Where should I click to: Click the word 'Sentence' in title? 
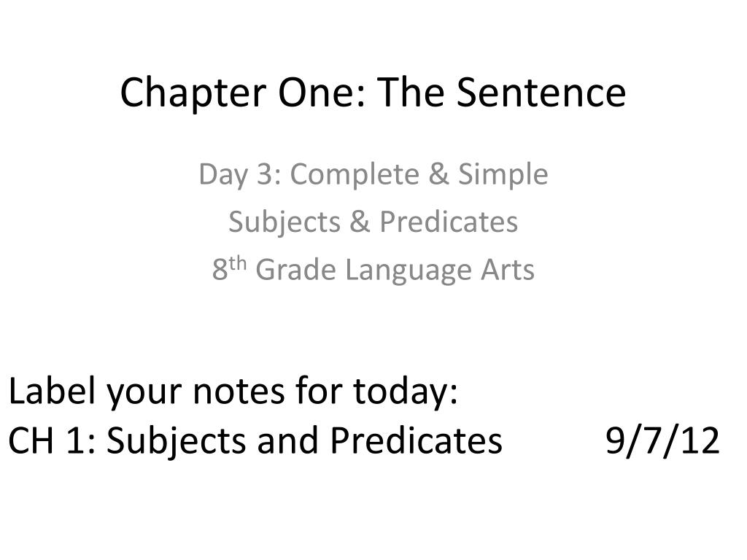point(541,93)
